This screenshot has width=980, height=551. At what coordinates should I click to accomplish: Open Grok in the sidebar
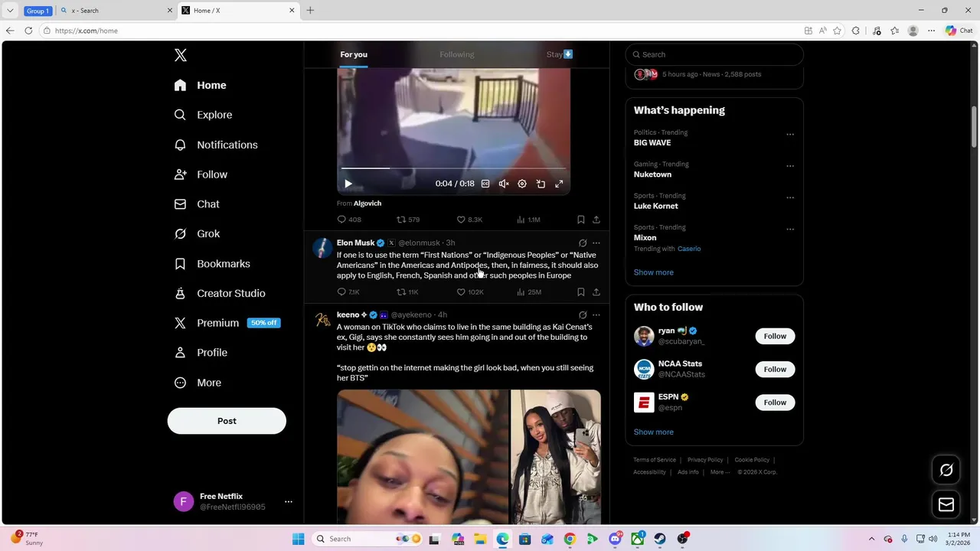click(x=197, y=234)
